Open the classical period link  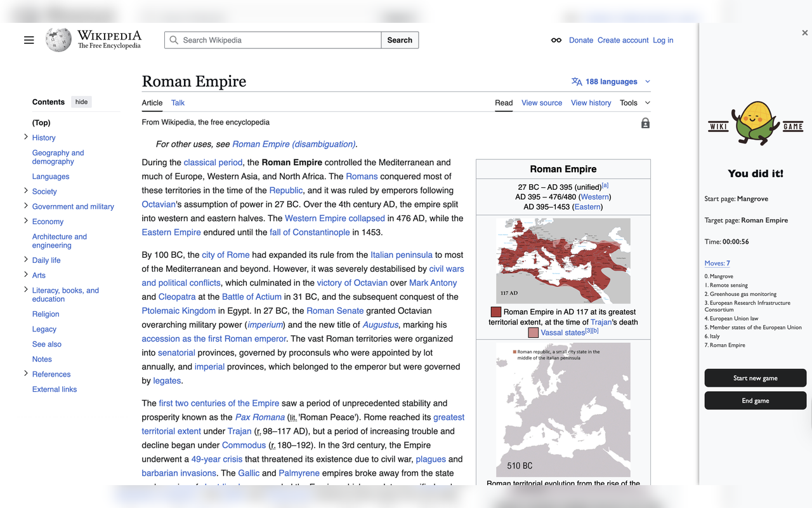coord(213,162)
